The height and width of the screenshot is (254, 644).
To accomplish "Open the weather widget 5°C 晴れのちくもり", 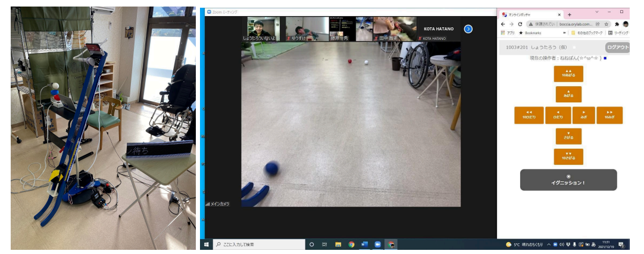I will (526, 244).
